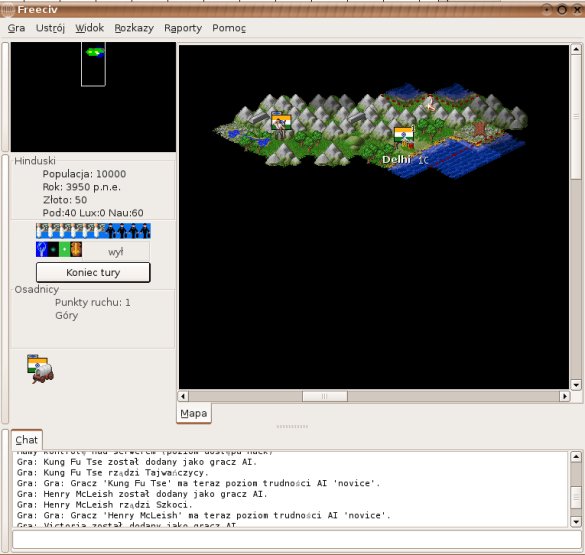Click the chat log scrollbar thumb
This screenshot has width=585, height=555.
[576, 497]
